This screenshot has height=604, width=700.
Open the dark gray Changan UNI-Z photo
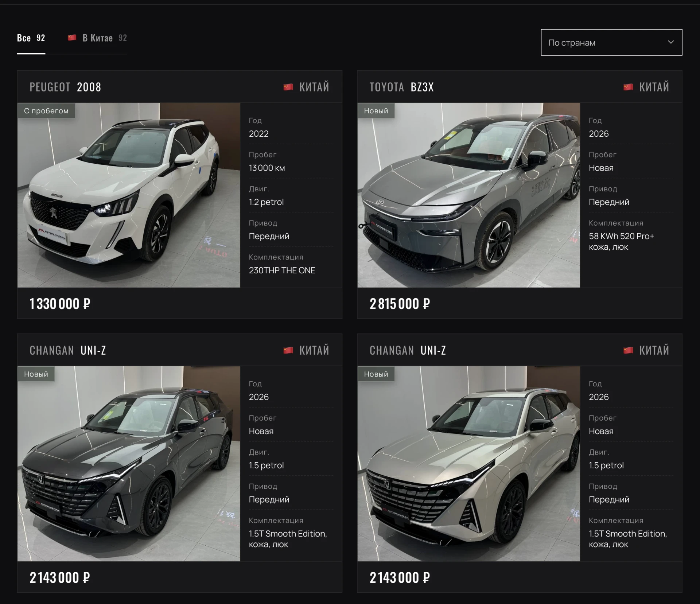click(129, 464)
